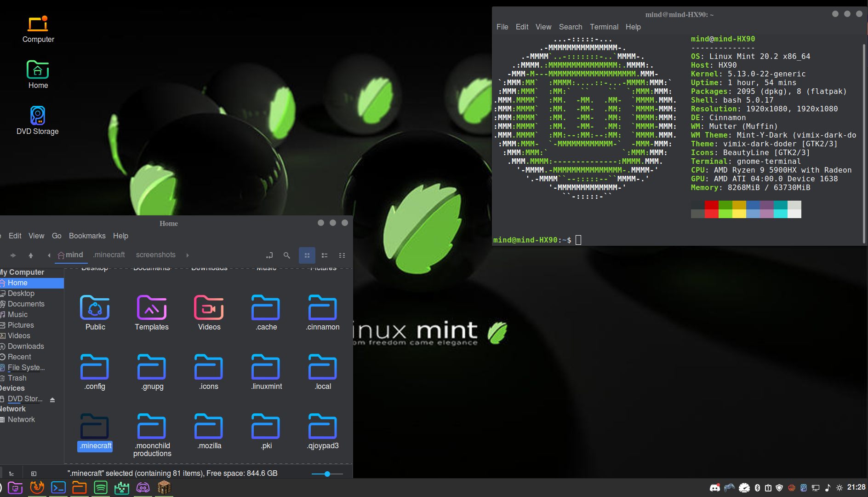The width and height of the screenshot is (868, 497).
Task: Eject the DVD Storage device from the sidebar
Action: coord(52,399)
